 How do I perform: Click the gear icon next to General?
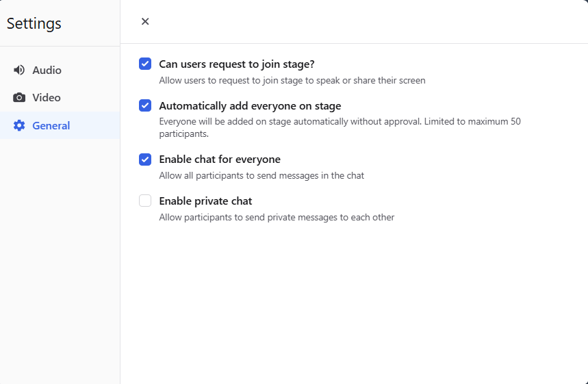point(19,126)
